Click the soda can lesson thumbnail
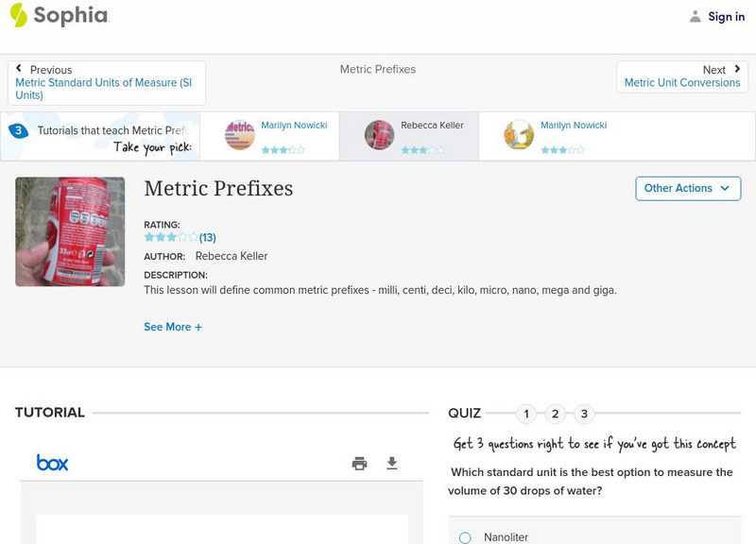The width and height of the screenshot is (756, 544). (70, 231)
